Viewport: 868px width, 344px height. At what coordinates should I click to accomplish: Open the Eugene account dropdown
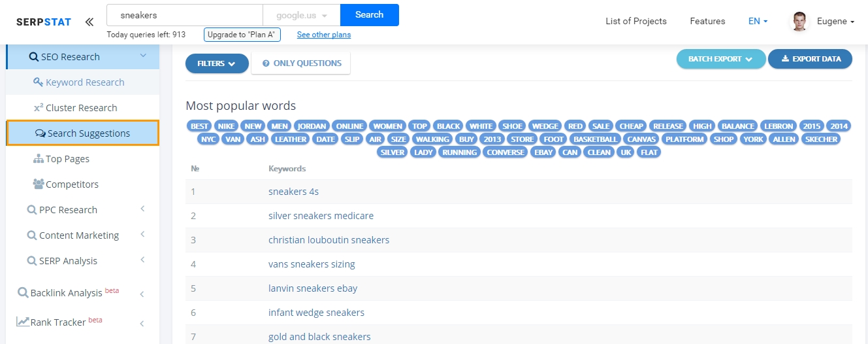click(x=835, y=21)
